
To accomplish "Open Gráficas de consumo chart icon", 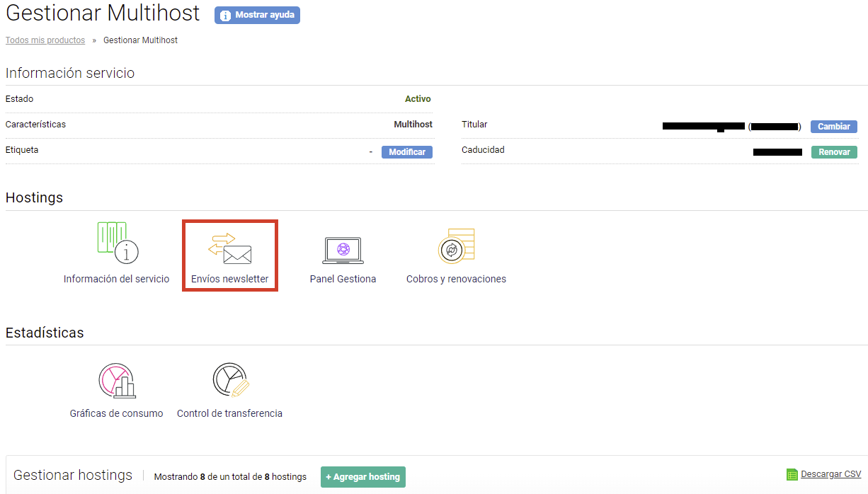I will point(117,381).
